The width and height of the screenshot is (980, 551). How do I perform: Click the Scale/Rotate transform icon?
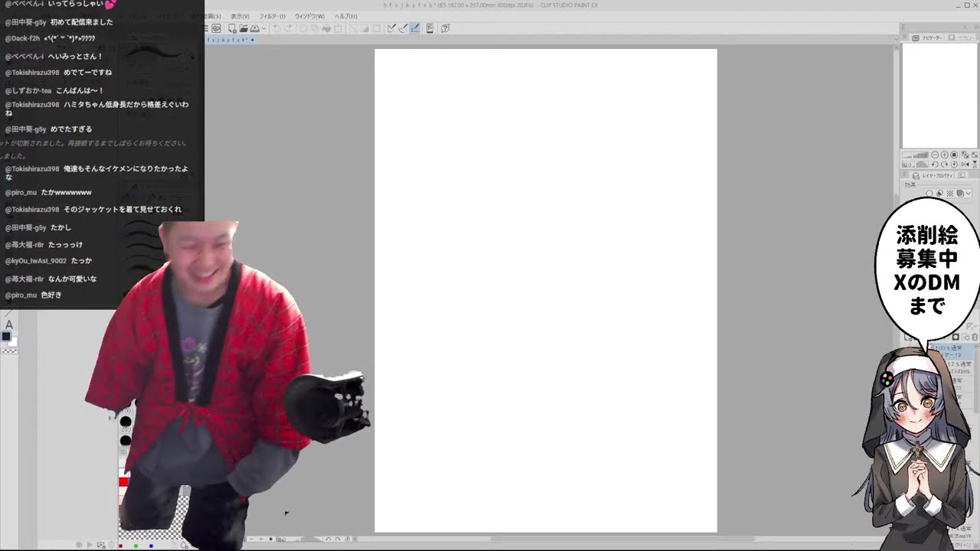(x=338, y=28)
